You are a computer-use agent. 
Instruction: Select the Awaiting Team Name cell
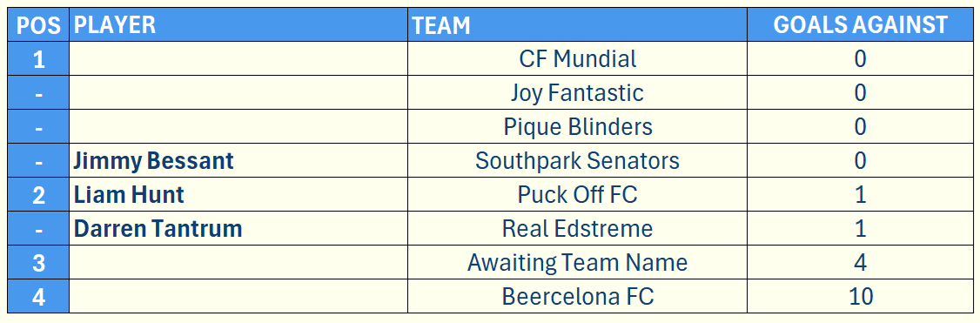[x=578, y=262]
